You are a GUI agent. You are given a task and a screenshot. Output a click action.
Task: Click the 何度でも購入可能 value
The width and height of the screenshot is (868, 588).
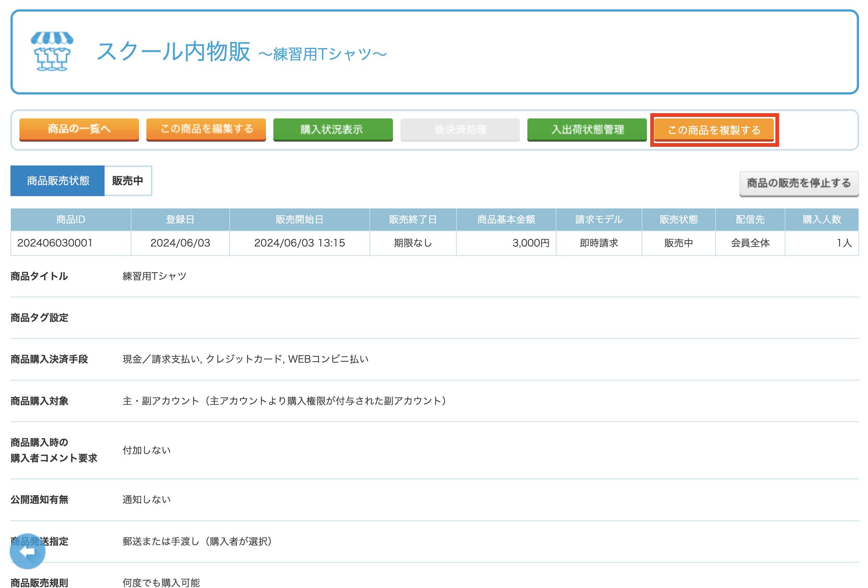(x=161, y=583)
